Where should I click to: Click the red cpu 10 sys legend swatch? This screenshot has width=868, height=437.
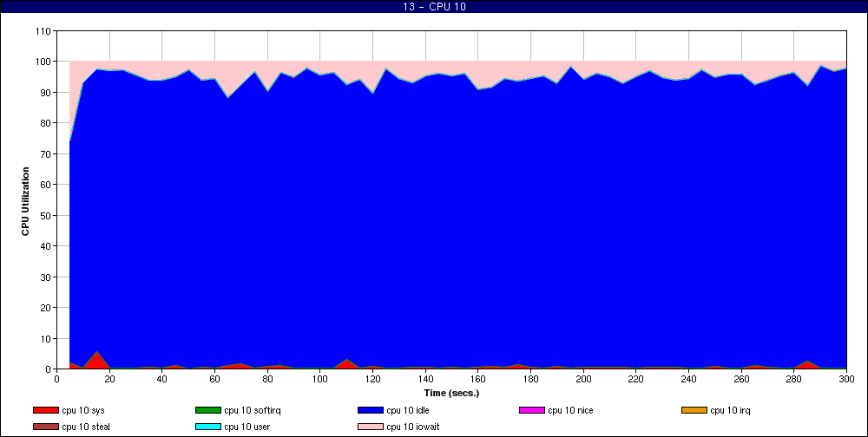click(x=46, y=410)
